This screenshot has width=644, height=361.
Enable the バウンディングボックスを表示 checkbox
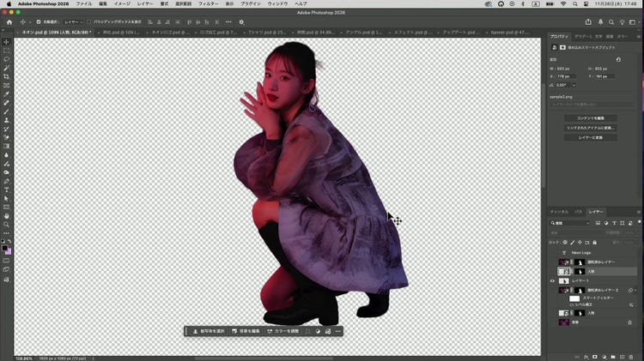point(90,21)
